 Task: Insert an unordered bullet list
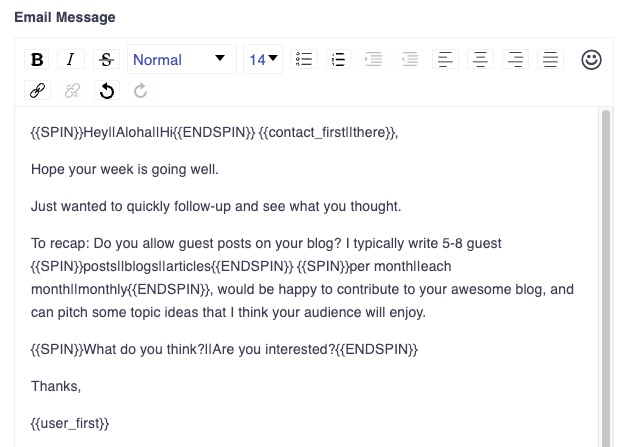click(304, 60)
